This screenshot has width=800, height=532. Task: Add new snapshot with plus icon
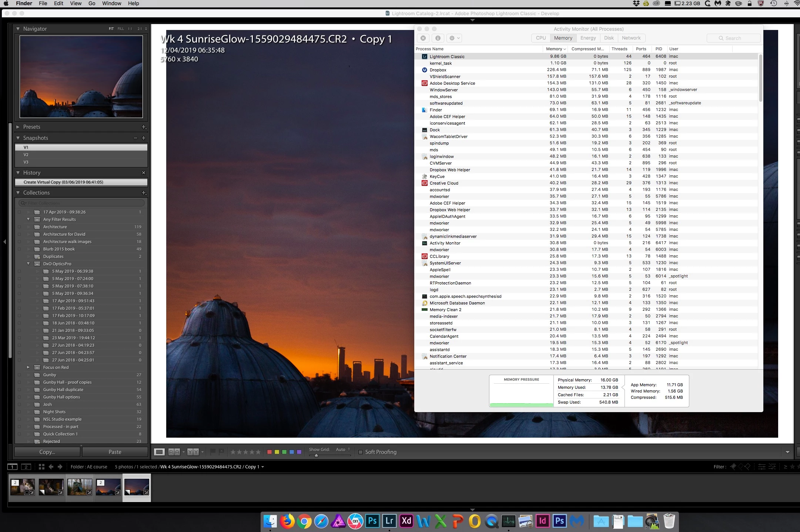click(144, 138)
